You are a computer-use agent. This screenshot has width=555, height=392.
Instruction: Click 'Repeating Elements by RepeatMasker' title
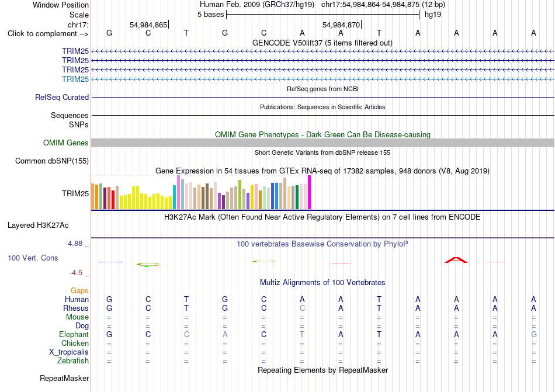(x=322, y=370)
